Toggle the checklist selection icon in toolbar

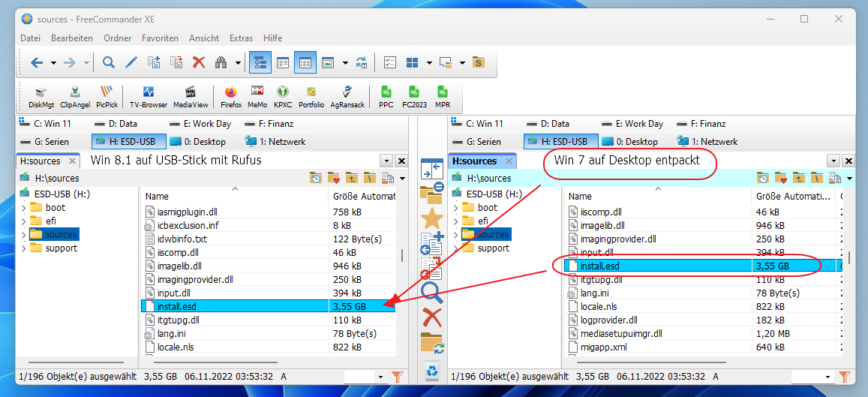(389, 62)
